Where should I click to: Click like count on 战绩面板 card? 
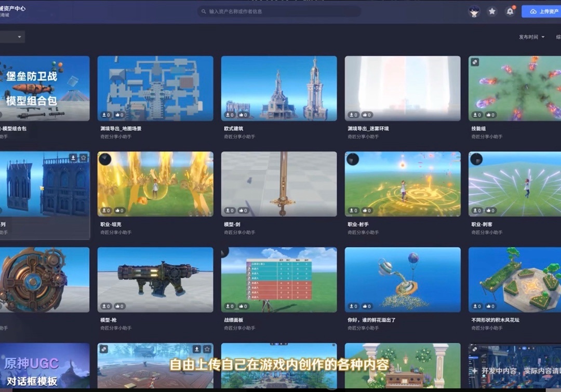click(x=243, y=306)
